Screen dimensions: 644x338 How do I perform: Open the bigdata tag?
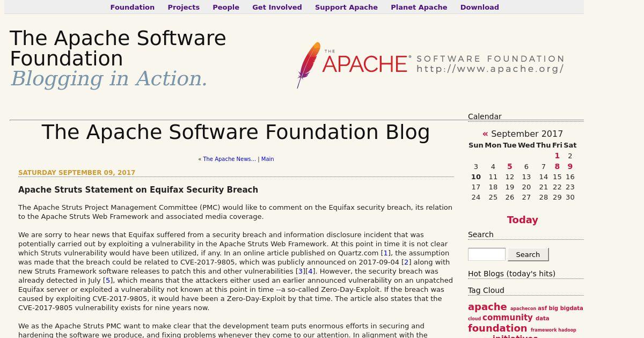point(572,308)
